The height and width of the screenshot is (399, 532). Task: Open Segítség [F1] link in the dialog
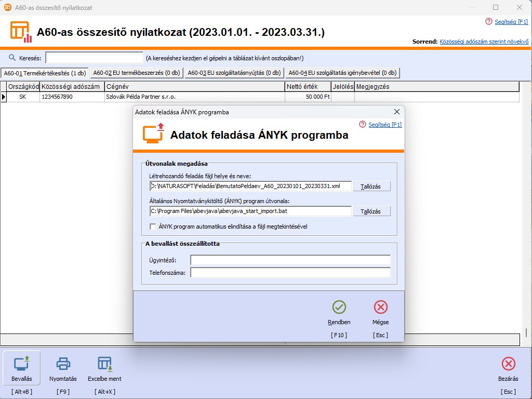click(385, 125)
